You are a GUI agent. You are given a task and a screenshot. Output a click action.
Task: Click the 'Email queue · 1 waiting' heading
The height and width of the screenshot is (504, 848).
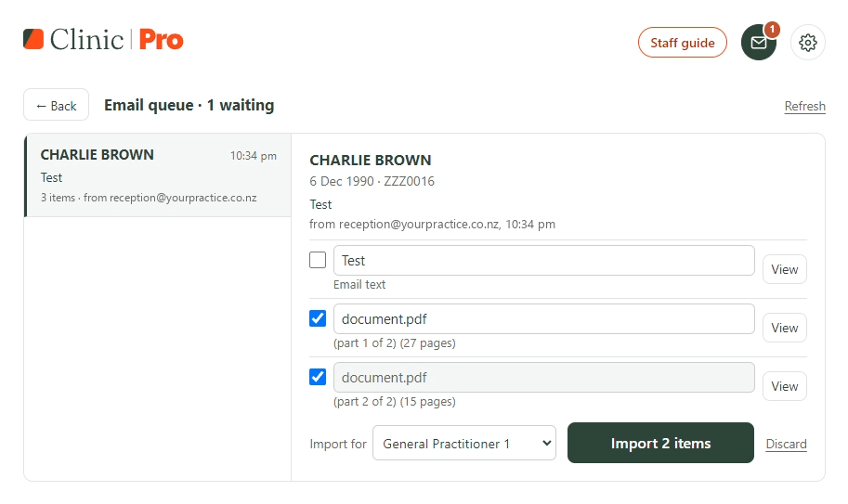[189, 105]
